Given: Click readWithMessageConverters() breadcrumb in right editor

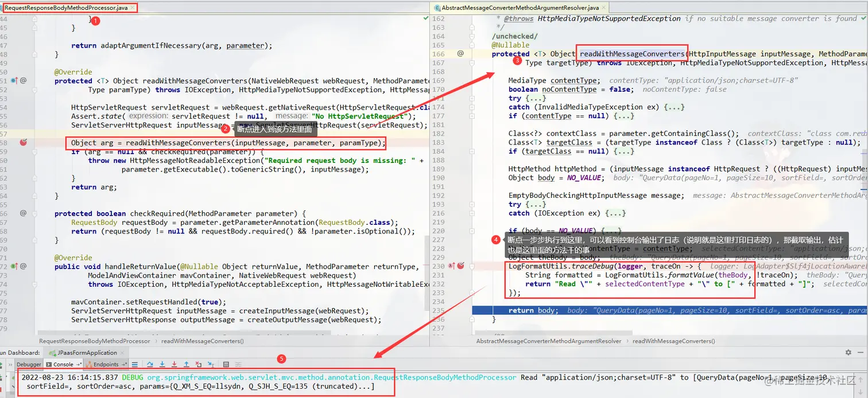Looking at the screenshot, I should tap(674, 341).
